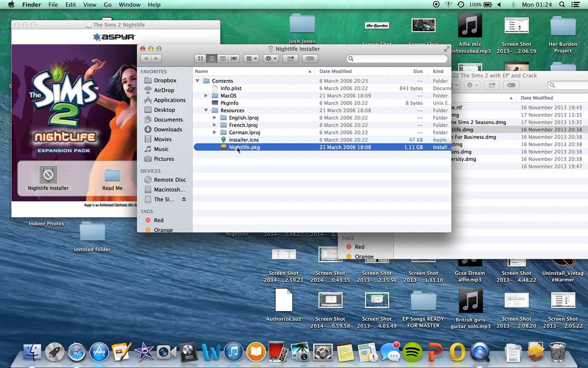Open Spotify from the Dock
588x368 pixels.
point(412,352)
